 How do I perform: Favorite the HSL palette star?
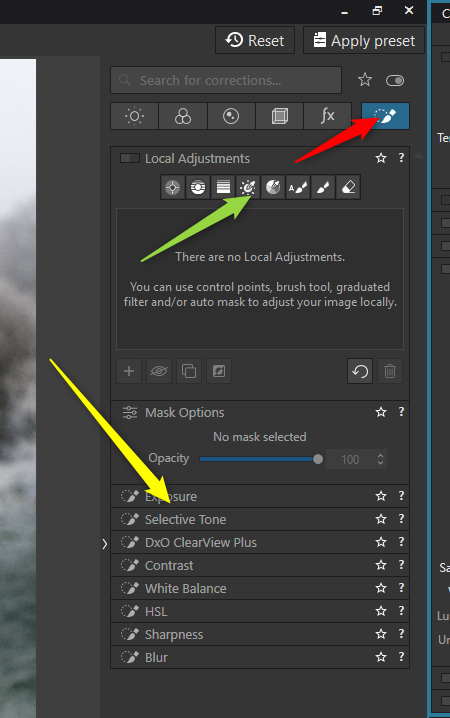click(x=381, y=611)
